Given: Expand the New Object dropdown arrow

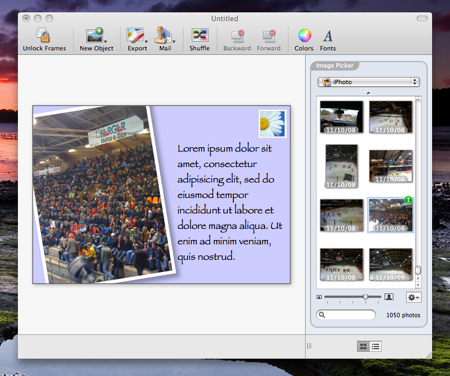Looking at the screenshot, I should 105,42.
